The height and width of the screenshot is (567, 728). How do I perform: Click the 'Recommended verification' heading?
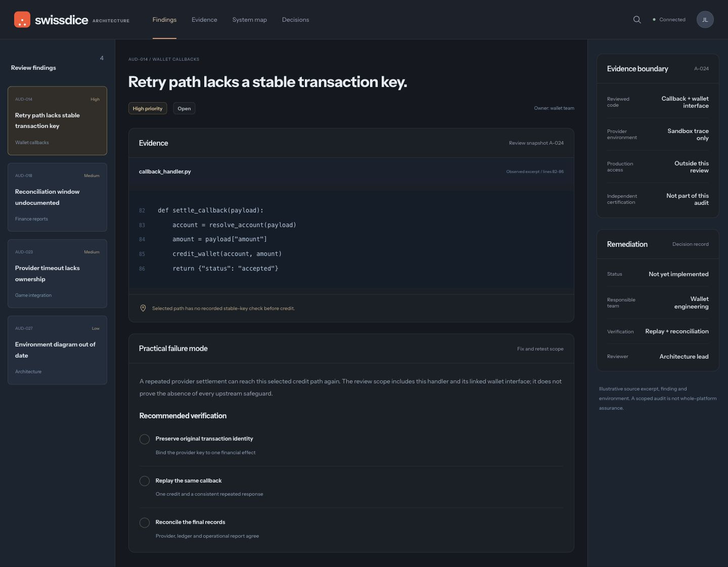pos(183,416)
